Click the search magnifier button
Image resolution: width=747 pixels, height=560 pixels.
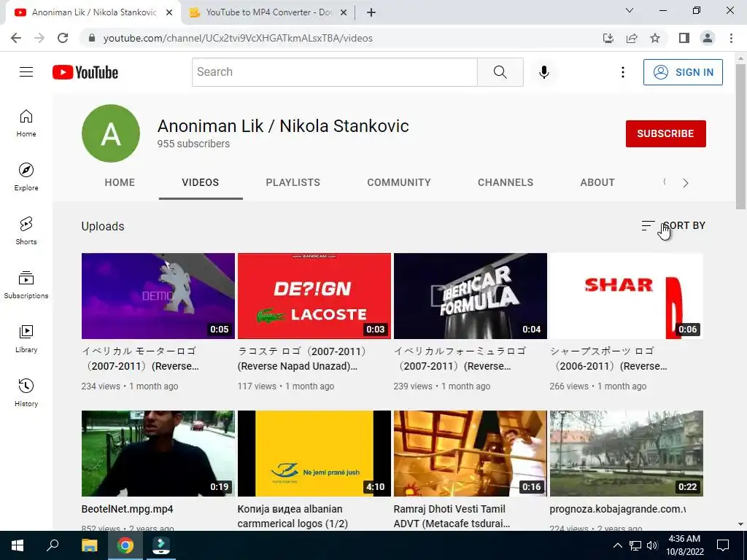500,72
